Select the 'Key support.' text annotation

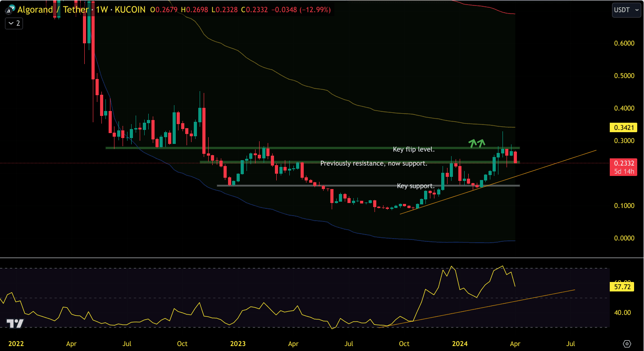pos(416,186)
